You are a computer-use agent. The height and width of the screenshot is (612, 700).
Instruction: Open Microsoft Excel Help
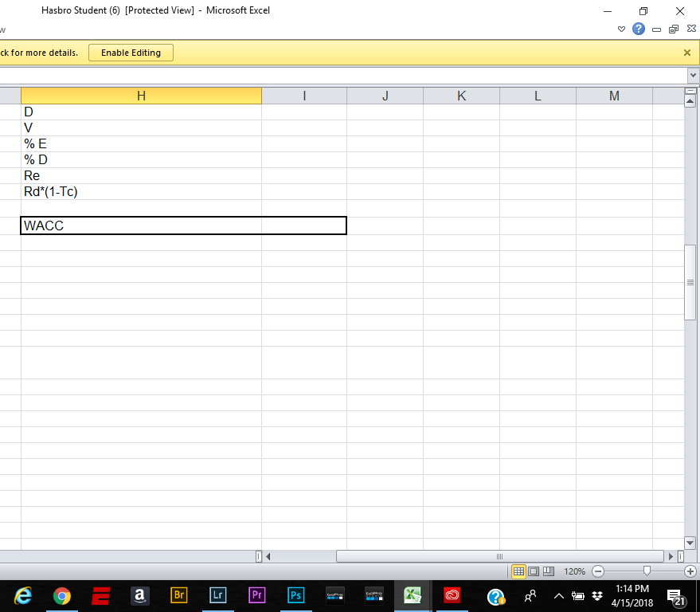[639, 29]
